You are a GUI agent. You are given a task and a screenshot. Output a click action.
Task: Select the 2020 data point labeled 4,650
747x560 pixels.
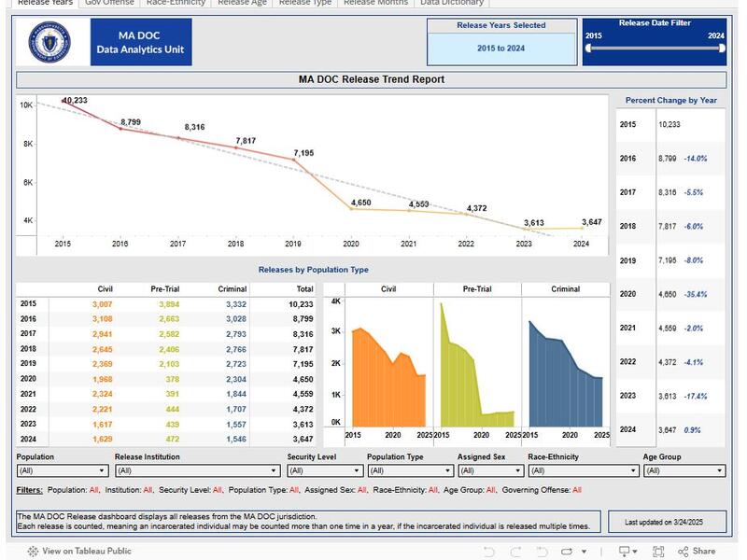(352, 208)
